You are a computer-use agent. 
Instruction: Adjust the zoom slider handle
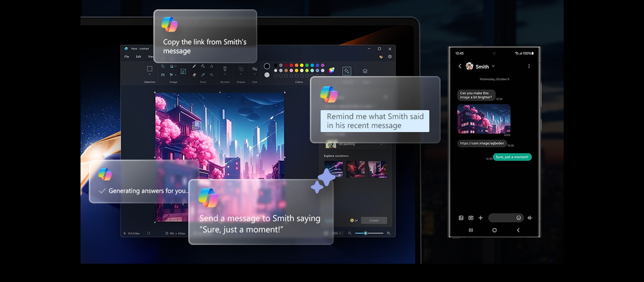366,233
